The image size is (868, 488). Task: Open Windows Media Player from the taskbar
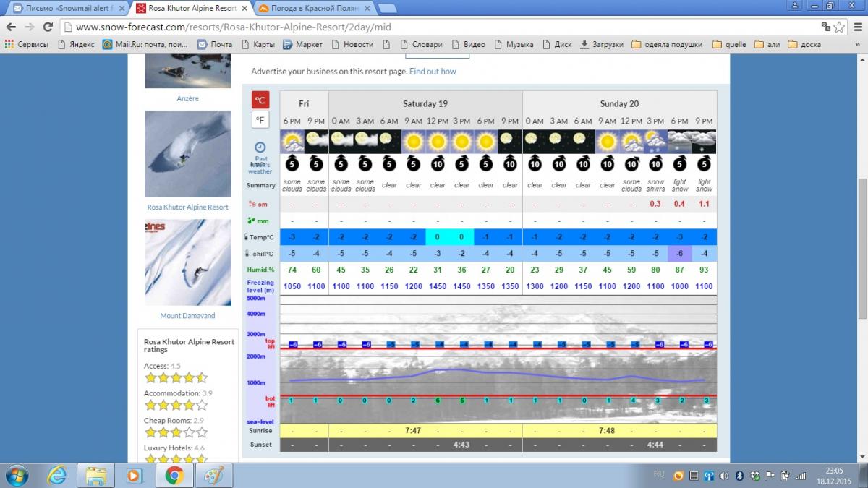pyautogui.click(x=135, y=475)
